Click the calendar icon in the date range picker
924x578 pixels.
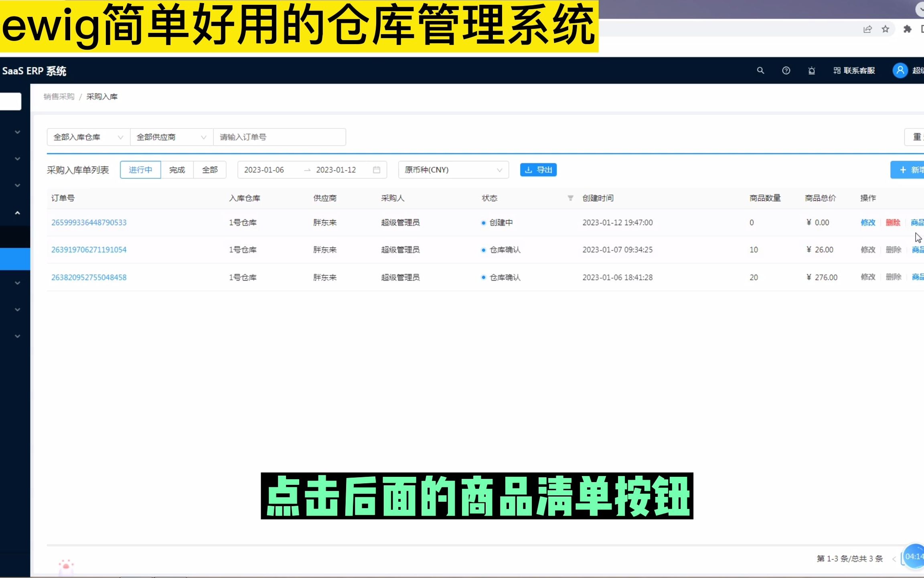coord(376,170)
